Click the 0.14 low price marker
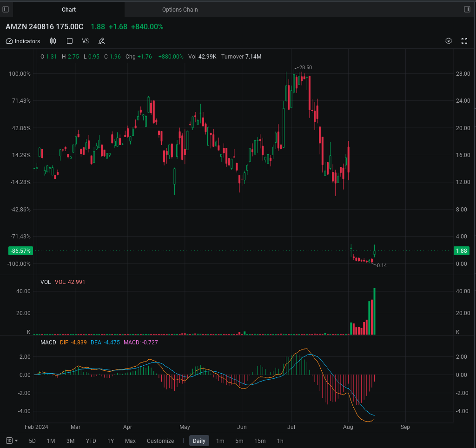The width and height of the screenshot is (476, 448). [x=382, y=265]
